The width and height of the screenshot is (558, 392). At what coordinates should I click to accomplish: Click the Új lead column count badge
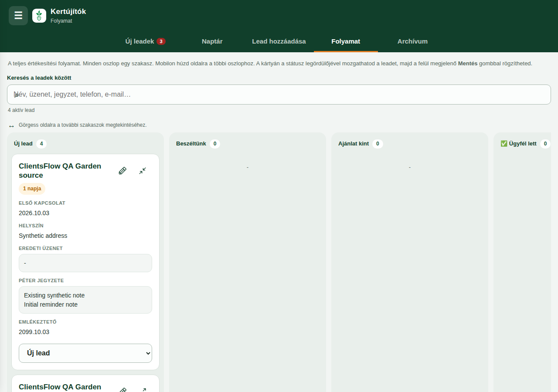(41, 144)
